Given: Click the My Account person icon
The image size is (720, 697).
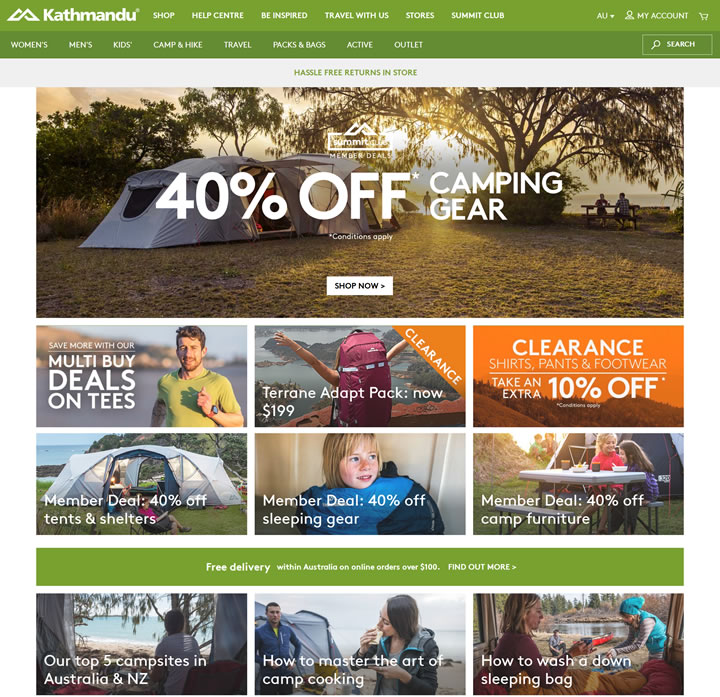Looking at the screenshot, I should (630, 15).
